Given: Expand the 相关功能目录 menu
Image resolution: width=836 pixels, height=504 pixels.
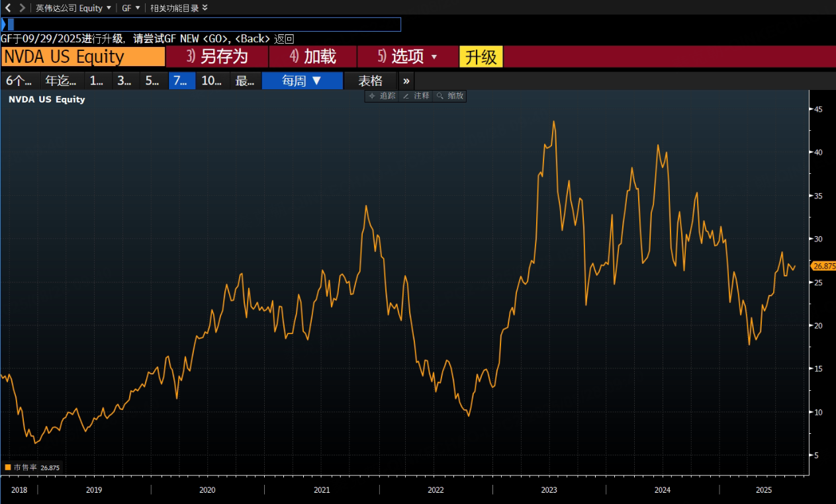Looking at the screenshot, I should [x=179, y=8].
